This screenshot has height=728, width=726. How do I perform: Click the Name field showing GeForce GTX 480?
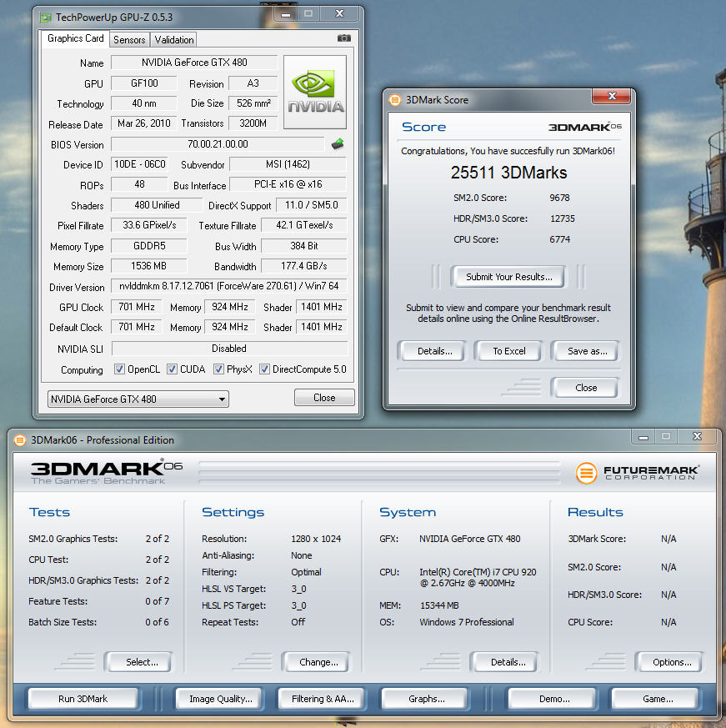click(x=194, y=63)
